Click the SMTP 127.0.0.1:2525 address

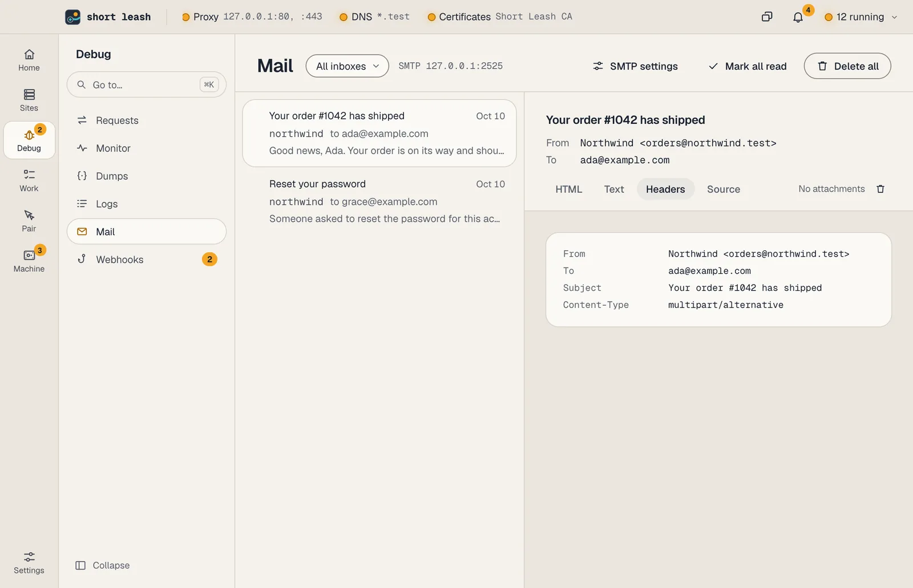coord(451,66)
